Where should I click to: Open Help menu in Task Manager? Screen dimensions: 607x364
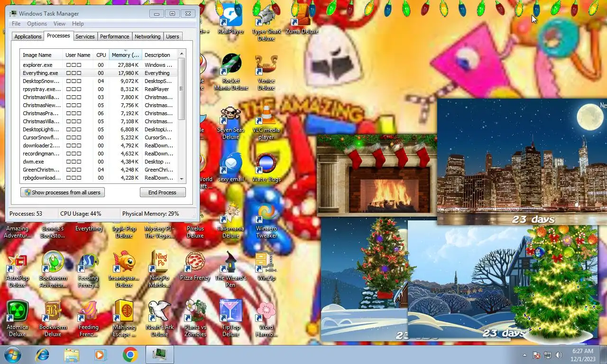(78, 24)
